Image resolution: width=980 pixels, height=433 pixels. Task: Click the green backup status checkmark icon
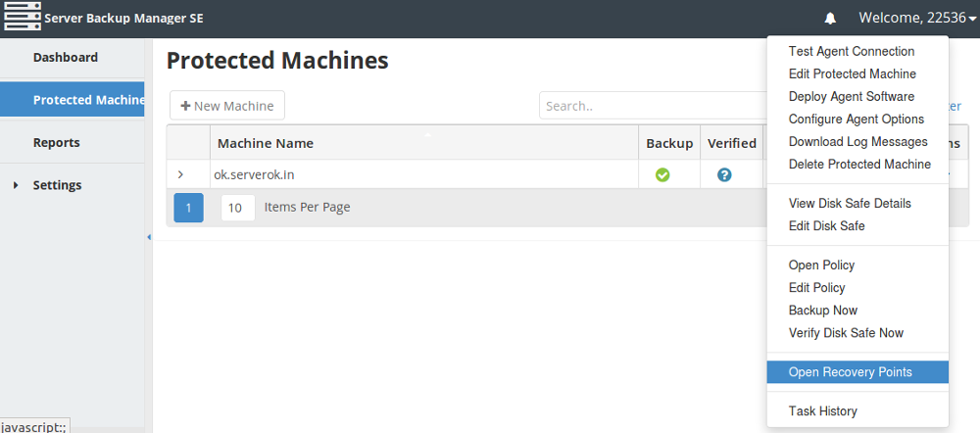tap(662, 175)
